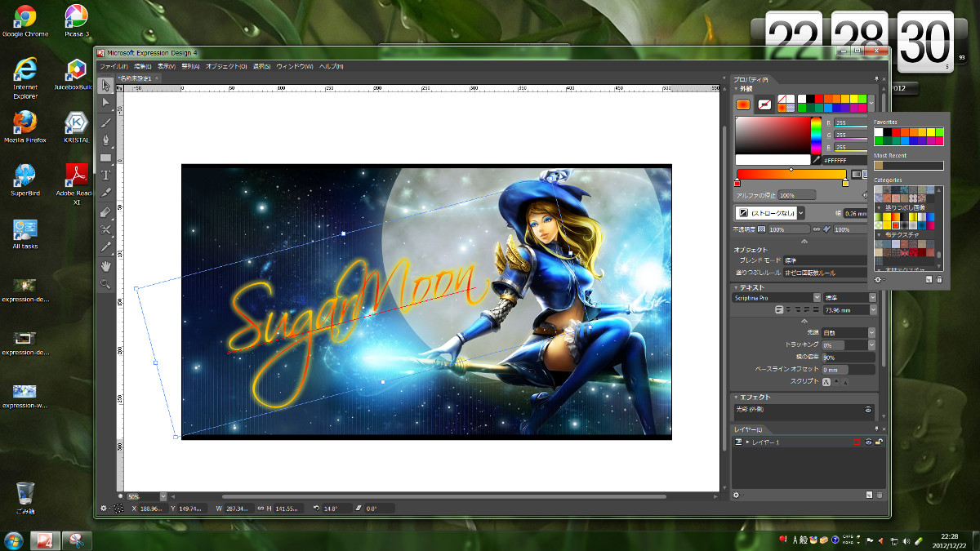Toggle visibility eye of レイヤー 1

[x=870, y=442]
